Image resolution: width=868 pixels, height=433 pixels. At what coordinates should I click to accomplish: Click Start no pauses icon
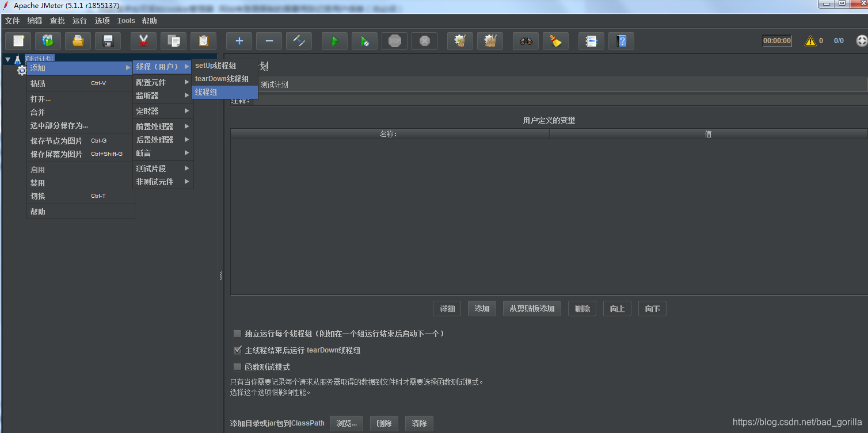point(364,41)
